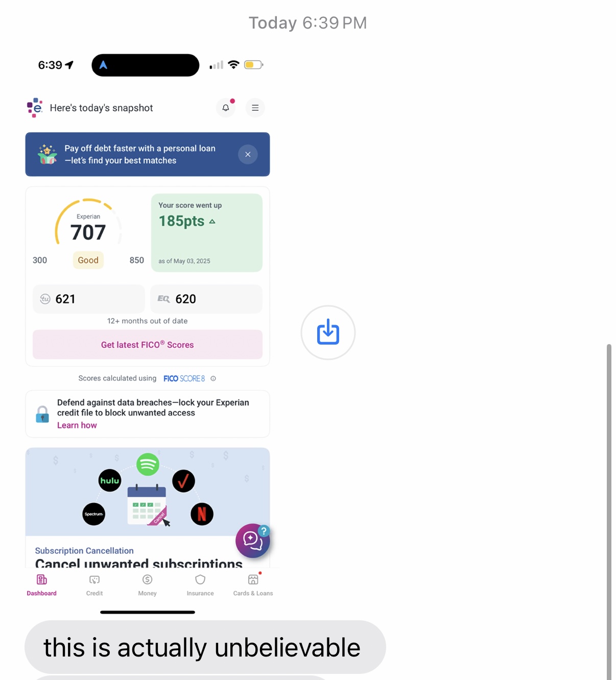Switch to the Money tab
The image size is (616, 680).
[x=148, y=585]
